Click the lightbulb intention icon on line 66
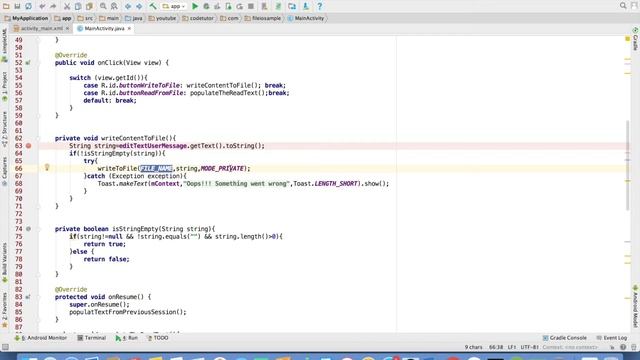 pyautogui.click(x=47, y=167)
